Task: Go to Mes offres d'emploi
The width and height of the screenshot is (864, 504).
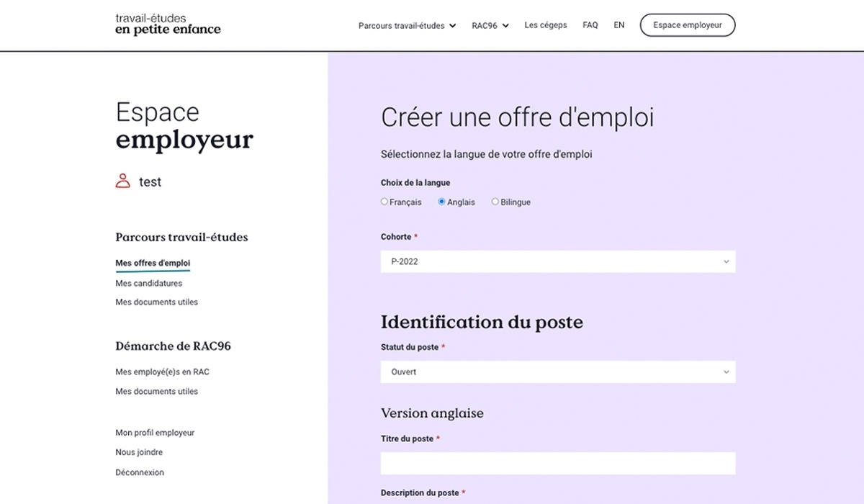Action: 153,264
